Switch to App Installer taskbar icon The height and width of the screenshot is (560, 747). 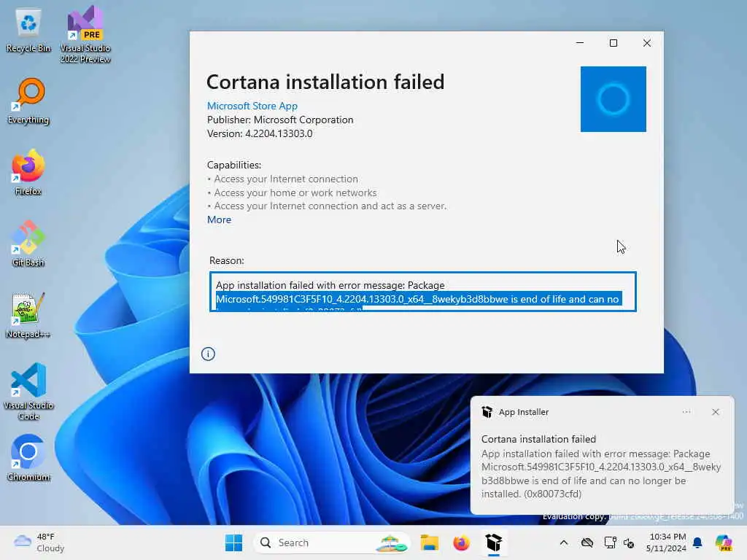pyautogui.click(x=494, y=542)
